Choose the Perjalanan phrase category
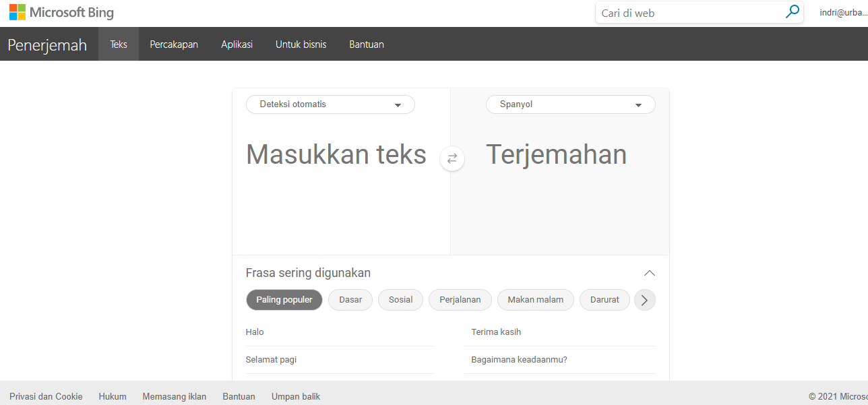 point(460,300)
